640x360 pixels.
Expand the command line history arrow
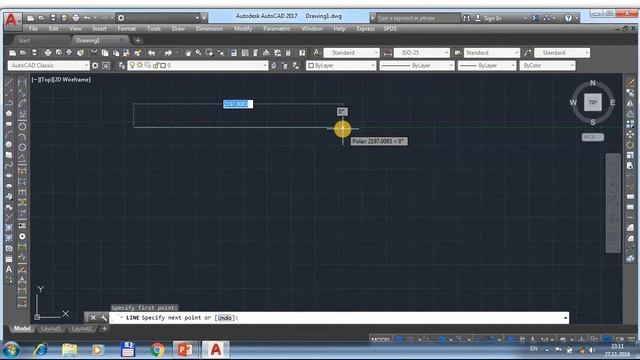coord(565,318)
